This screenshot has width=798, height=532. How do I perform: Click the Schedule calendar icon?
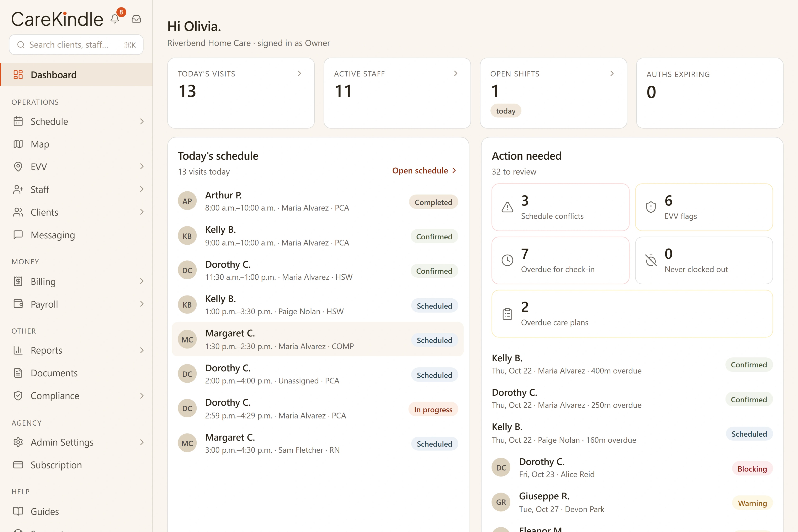pos(18,121)
